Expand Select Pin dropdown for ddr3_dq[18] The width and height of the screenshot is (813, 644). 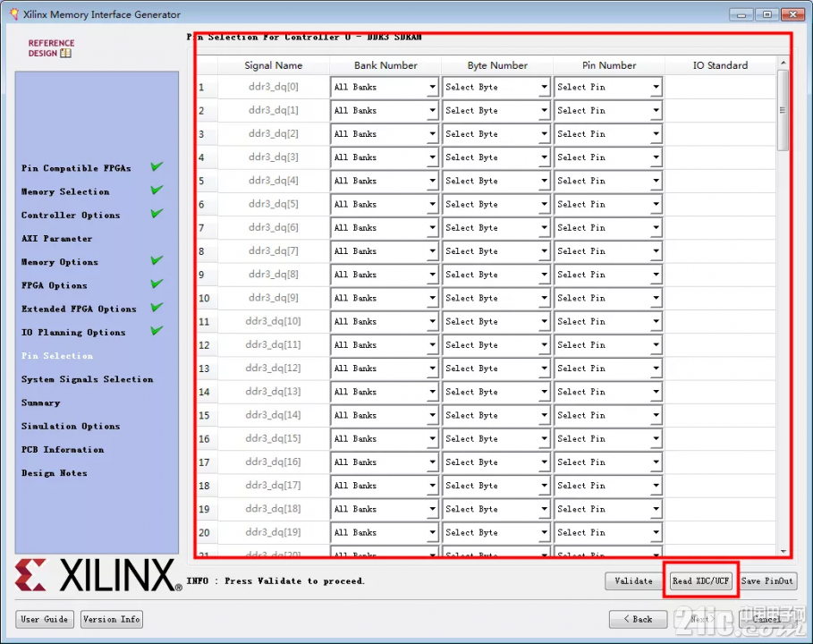[x=608, y=509]
